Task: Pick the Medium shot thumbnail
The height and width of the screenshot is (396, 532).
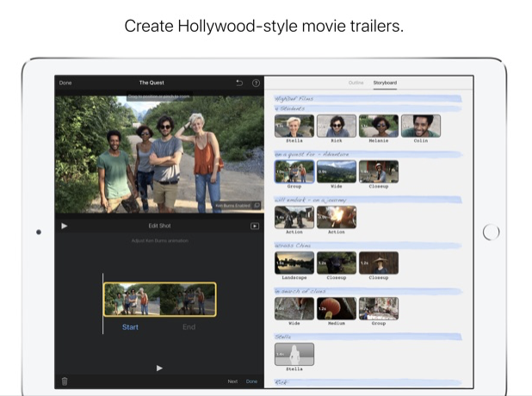Action: [x=336, y=308]
